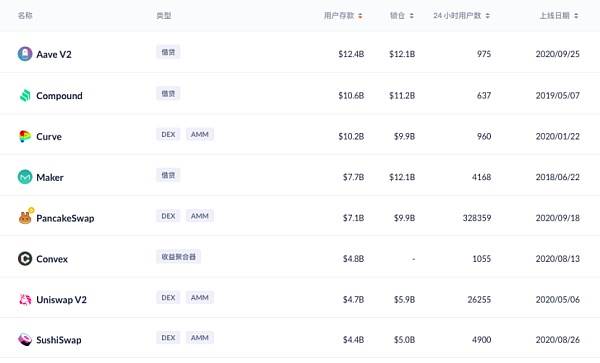
Task: Click the Aave V2 logo icon
Action: [25, 54]
